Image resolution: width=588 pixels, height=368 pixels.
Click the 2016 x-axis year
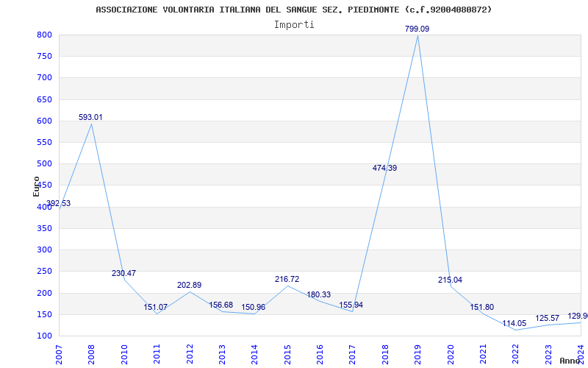tap(320, 355)
